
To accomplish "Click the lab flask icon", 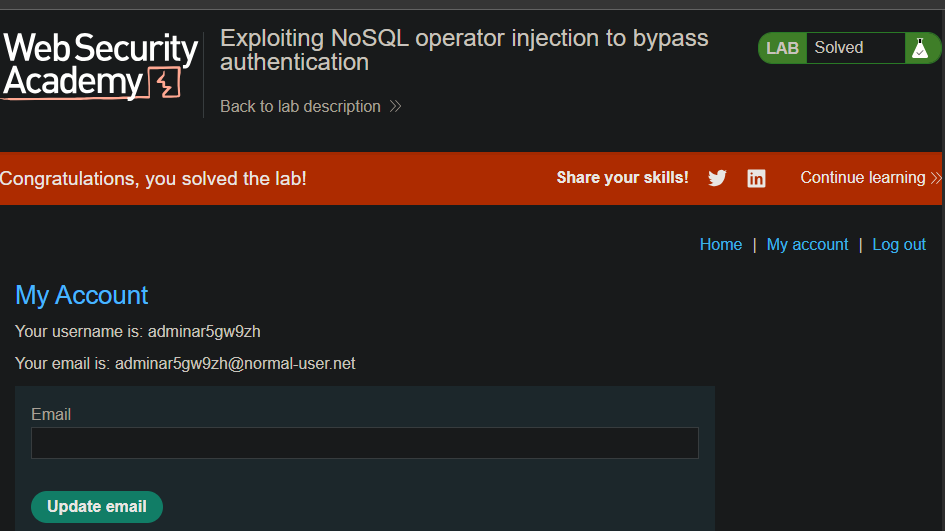I will click(x=920, y=48).
